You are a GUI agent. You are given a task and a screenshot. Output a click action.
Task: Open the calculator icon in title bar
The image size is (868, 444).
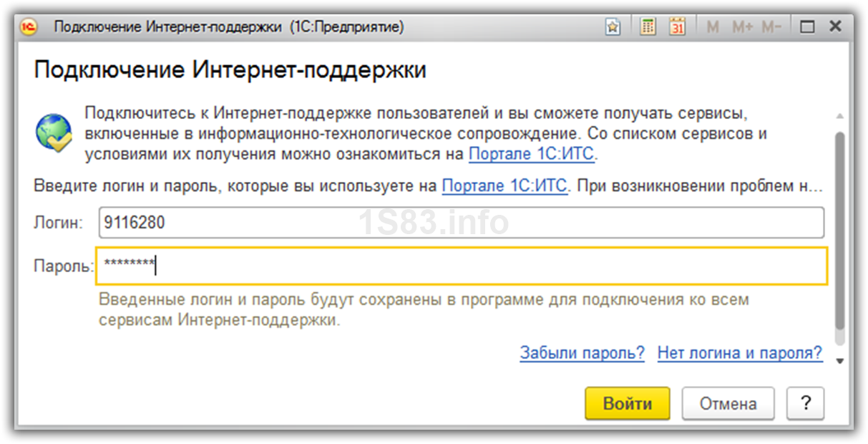tap(648, 27)
